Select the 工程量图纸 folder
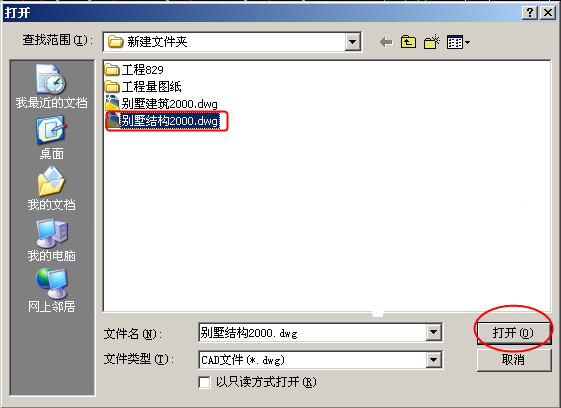The height and width of the screenshot is (408, 561). point(143,87)
